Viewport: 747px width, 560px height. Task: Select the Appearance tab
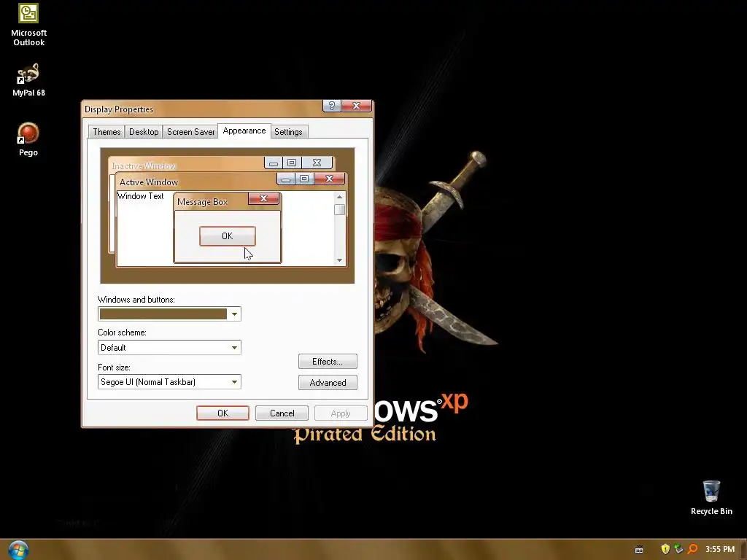point(244,131)
